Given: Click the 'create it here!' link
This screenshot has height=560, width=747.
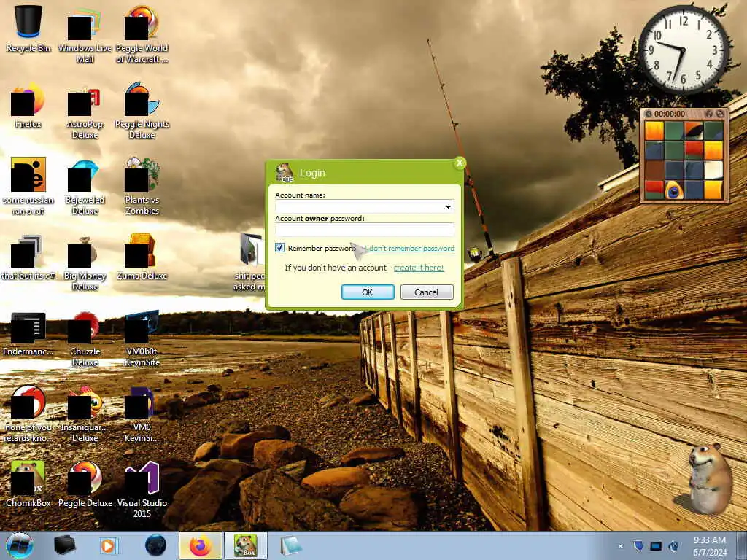Looking at the screenshot, I should coord(418,268).
